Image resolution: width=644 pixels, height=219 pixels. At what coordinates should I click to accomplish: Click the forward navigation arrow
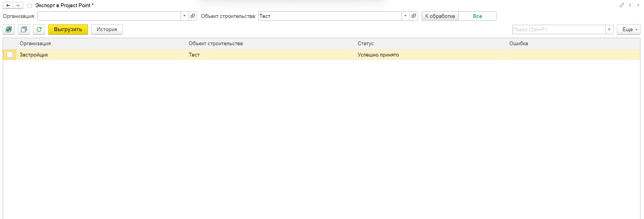click(18, 5)
